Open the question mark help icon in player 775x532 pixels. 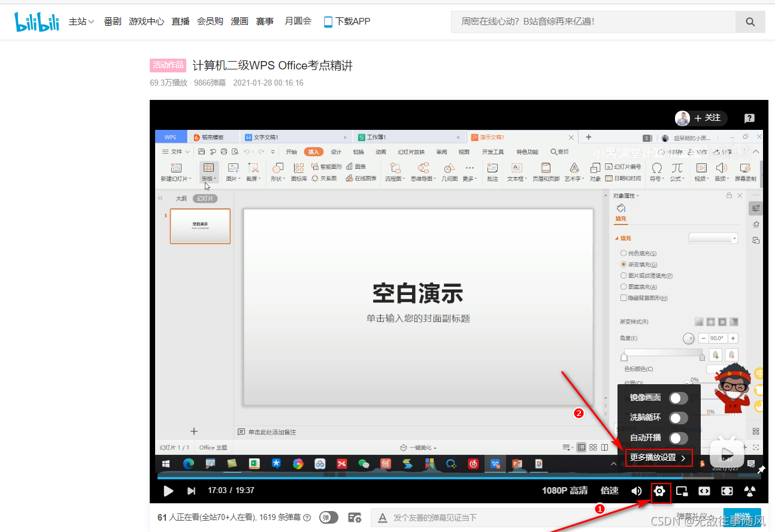coord(749,118)
